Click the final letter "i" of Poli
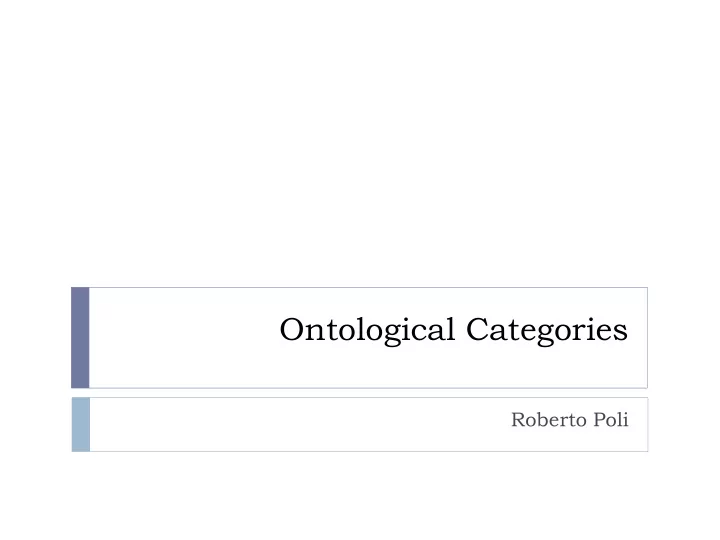Viewport: 720px width, 540px height. coord(625,420)
